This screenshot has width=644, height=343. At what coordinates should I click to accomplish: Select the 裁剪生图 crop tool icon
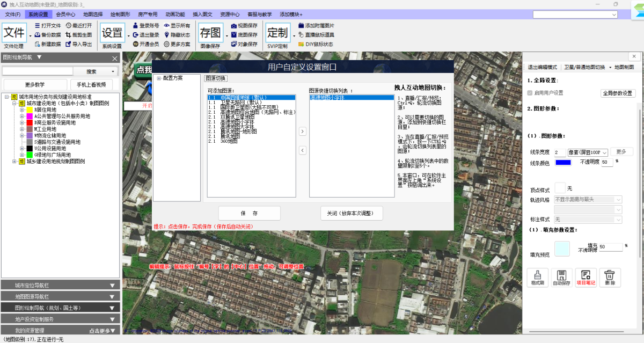(68, 34)
